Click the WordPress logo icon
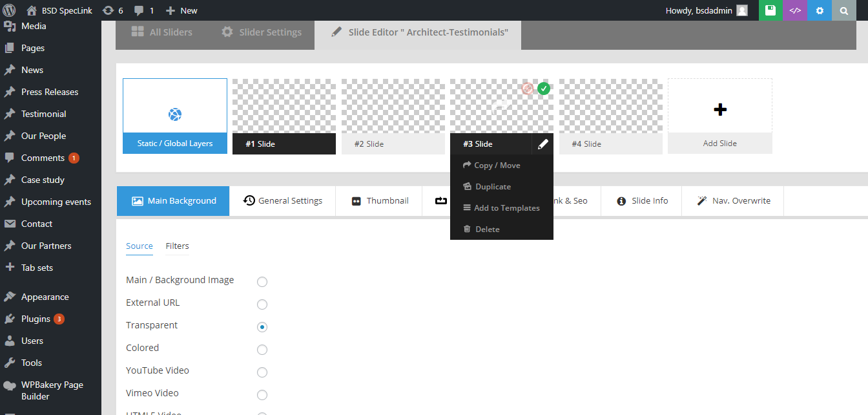This screenshot has height=415, width=868. click(9, 10)
